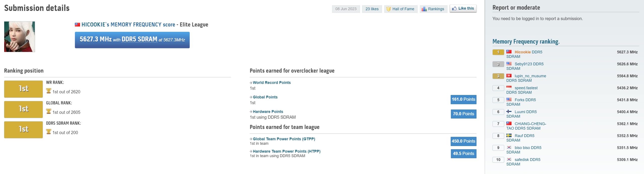644x174 pixels.
Task: Open Global Team Power Points (GTPP) link
Action: tap(284, 139)
